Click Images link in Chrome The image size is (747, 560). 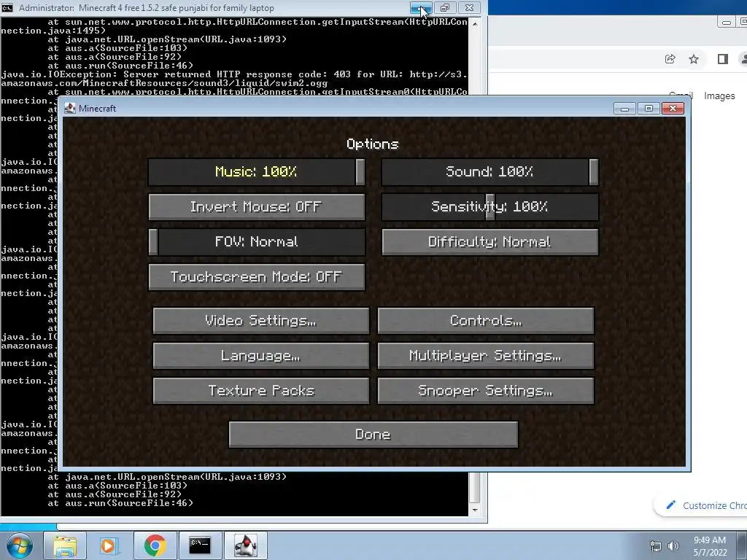pyautogui.click(x=719, y=96)
